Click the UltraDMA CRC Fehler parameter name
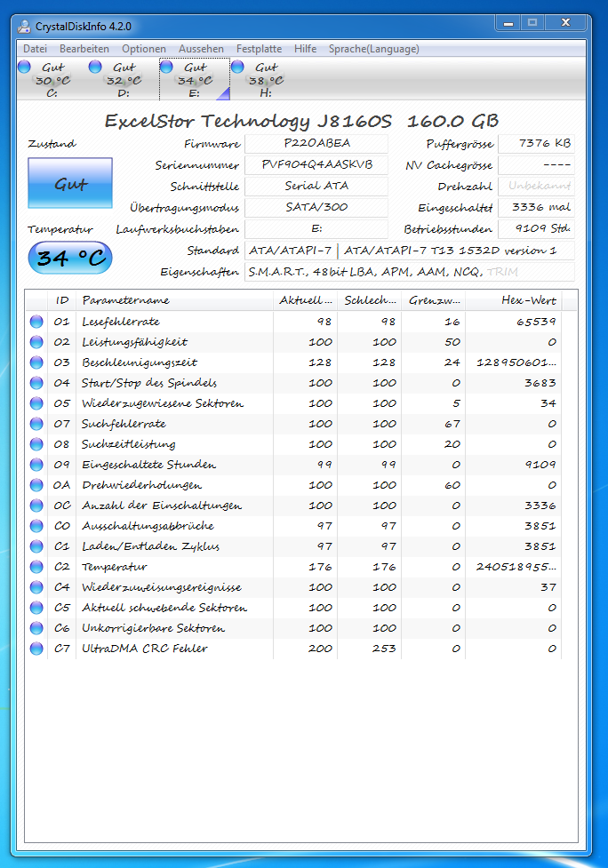 145,649
